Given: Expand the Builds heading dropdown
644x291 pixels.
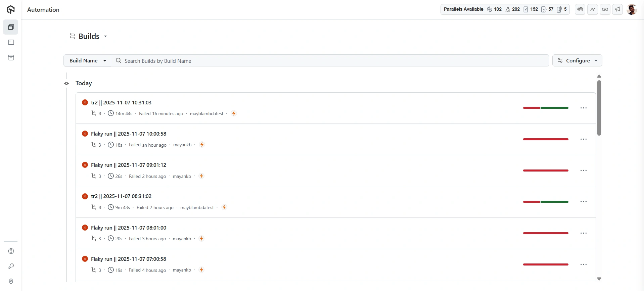Looking at the screenshot, I should point(105,36).
